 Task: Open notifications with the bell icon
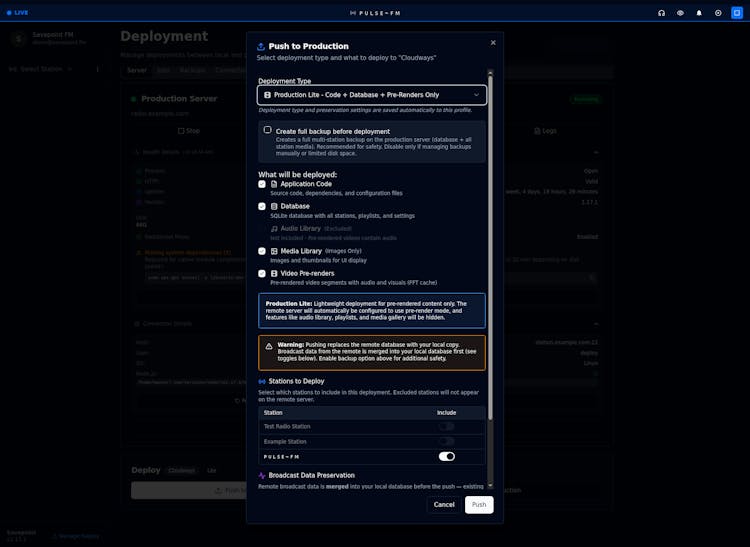699,13
